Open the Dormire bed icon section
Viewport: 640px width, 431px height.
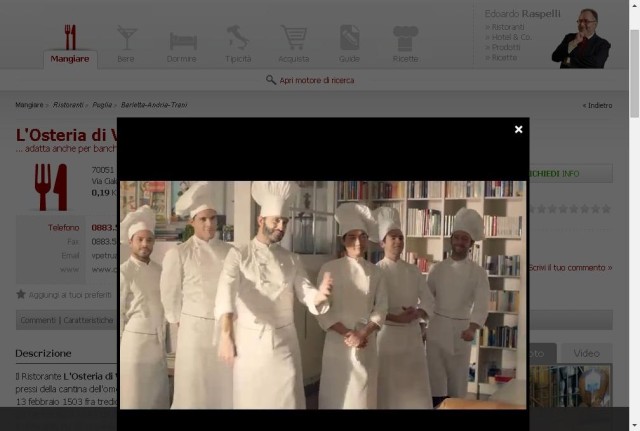[183, 41]
